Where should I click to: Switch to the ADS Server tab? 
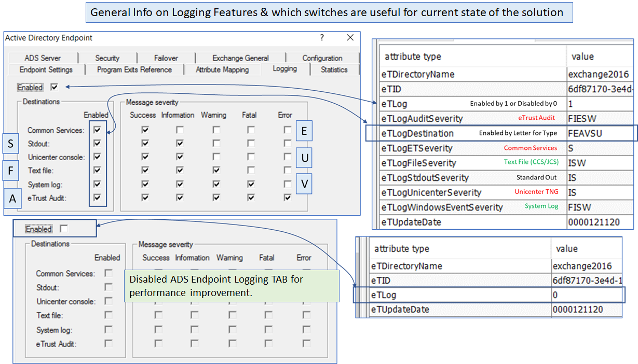(43, 58)
